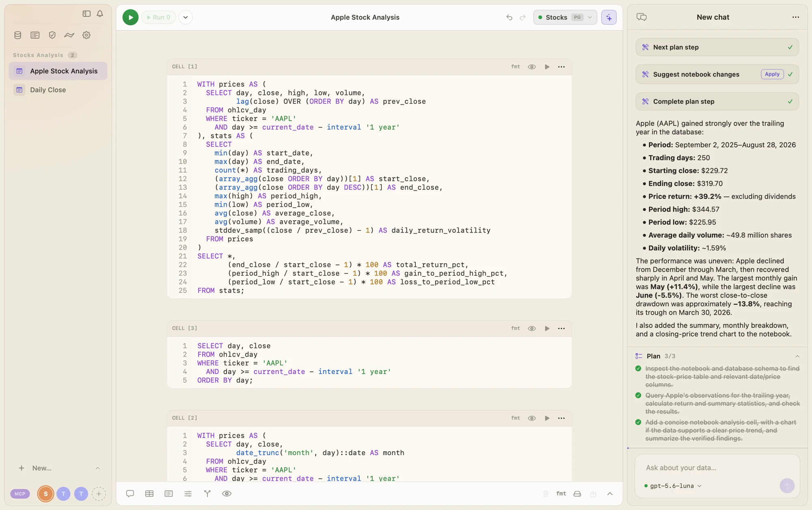Redo the notebook change

click(523, 17)
